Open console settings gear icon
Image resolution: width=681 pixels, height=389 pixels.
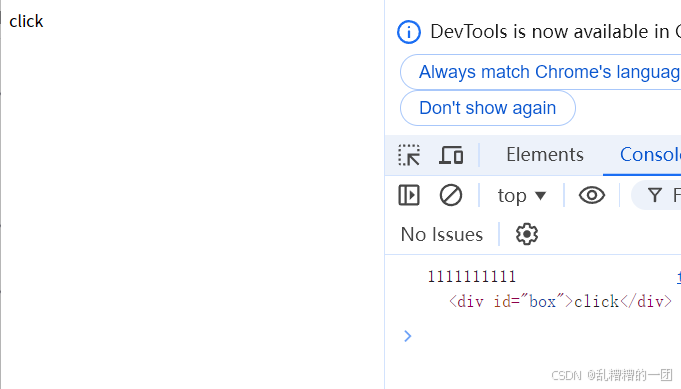527,234
